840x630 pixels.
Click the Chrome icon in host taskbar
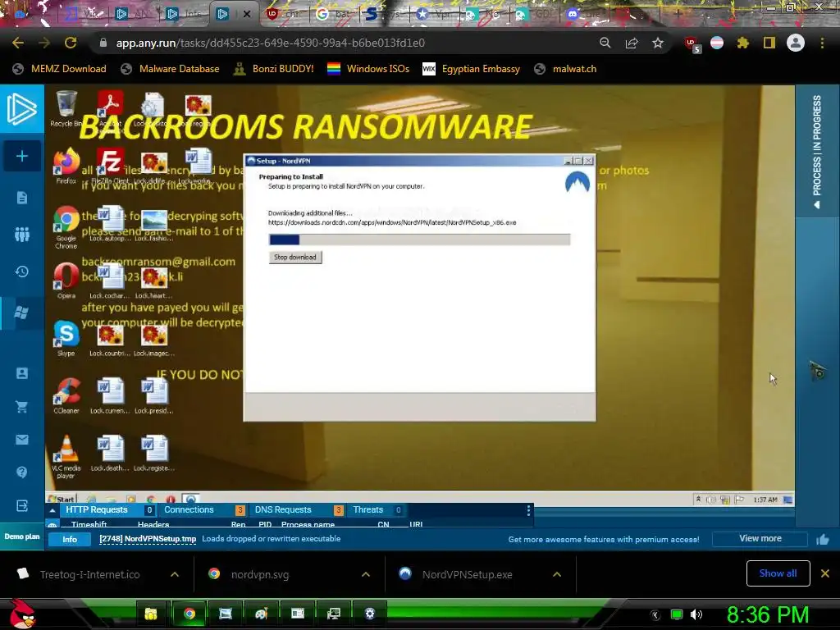pyautogui.click(x=189, y=614)
